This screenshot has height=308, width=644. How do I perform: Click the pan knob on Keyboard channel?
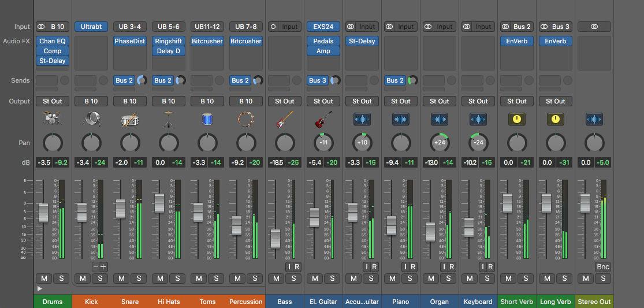tap(478, 142)
